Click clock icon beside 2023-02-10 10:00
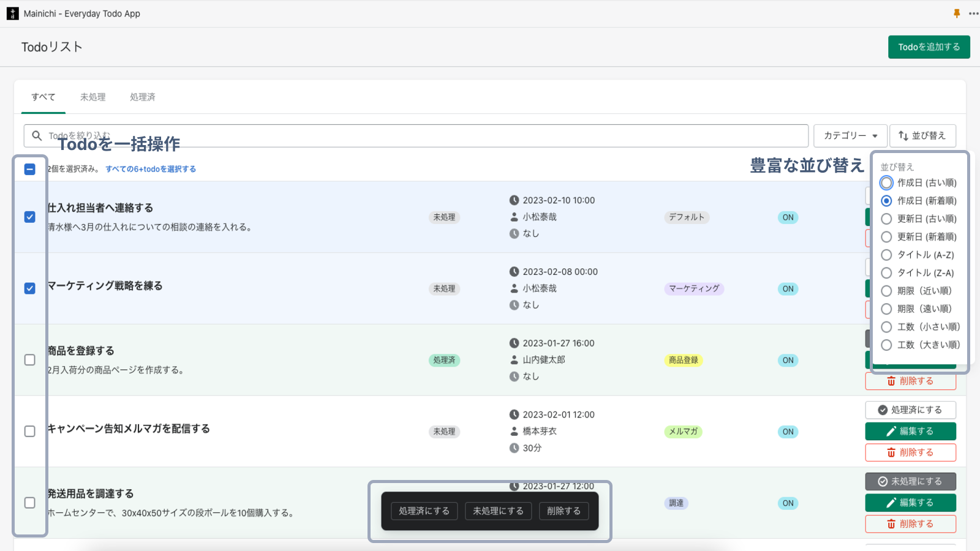 click(x=514, y=200)
